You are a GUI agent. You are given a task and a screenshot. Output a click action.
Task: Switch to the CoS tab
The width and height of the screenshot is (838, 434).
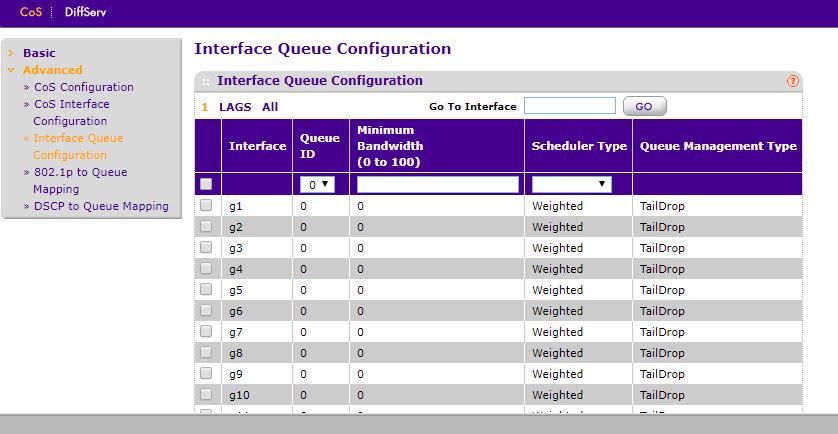(30, 12)
